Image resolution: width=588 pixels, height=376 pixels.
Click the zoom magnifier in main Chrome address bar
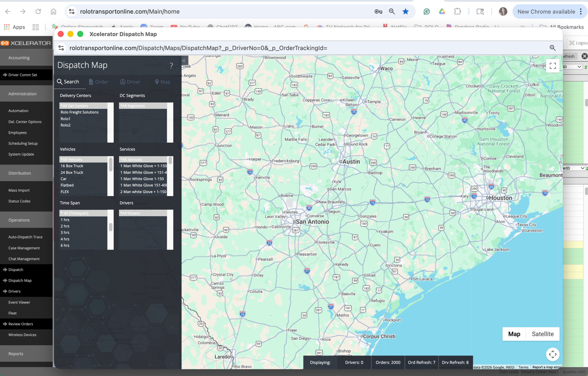pos(392,11)
